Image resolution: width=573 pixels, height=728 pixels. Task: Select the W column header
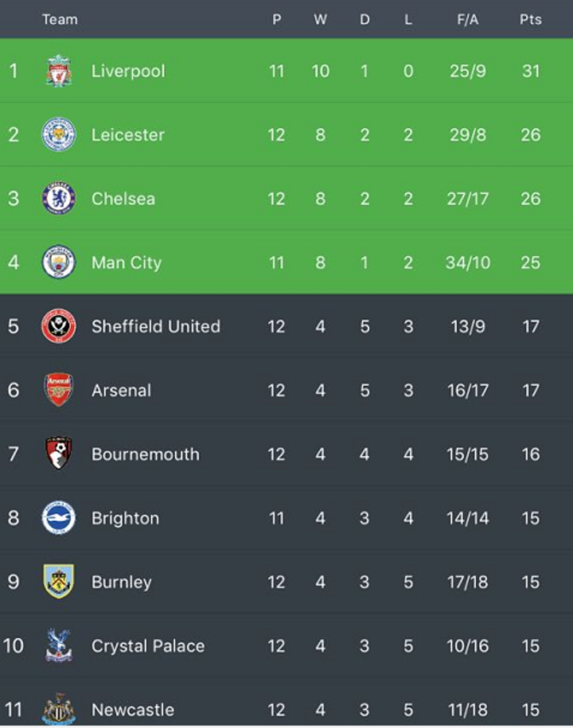[321, 20]
